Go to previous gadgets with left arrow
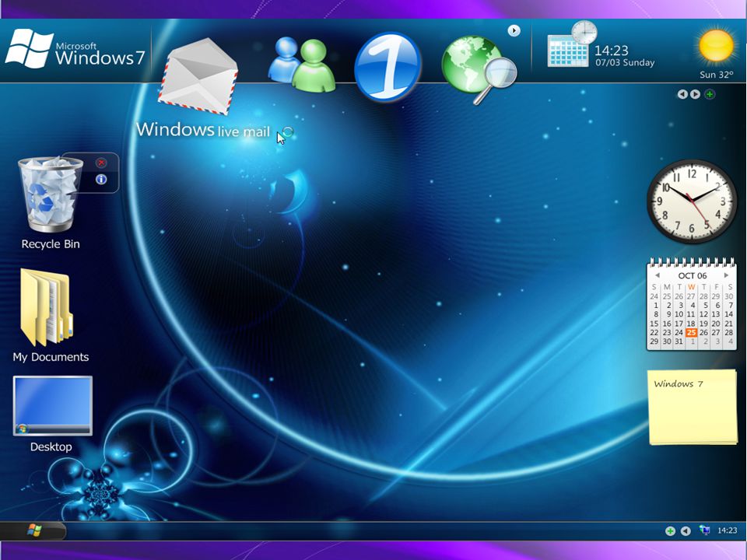Viewport: 747px width, 560px height. coord(682,94)
